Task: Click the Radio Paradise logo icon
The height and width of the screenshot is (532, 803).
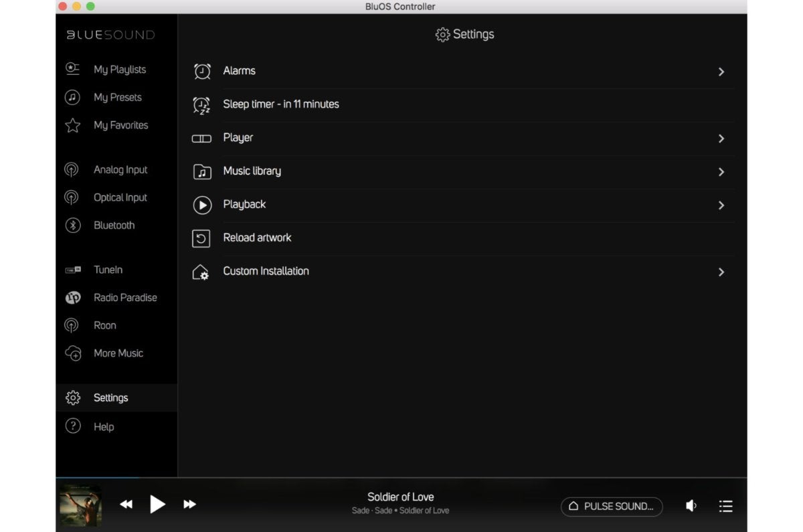Action: click(72, 298)
